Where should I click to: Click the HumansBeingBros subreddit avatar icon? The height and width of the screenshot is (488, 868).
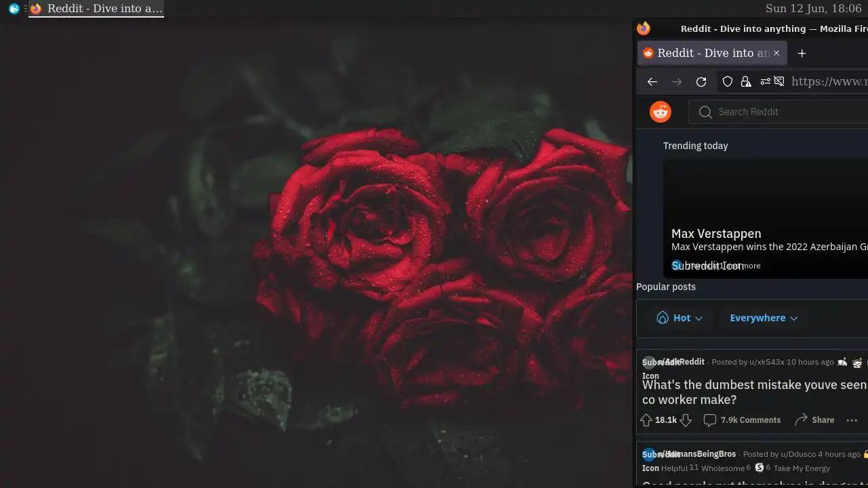649,455
